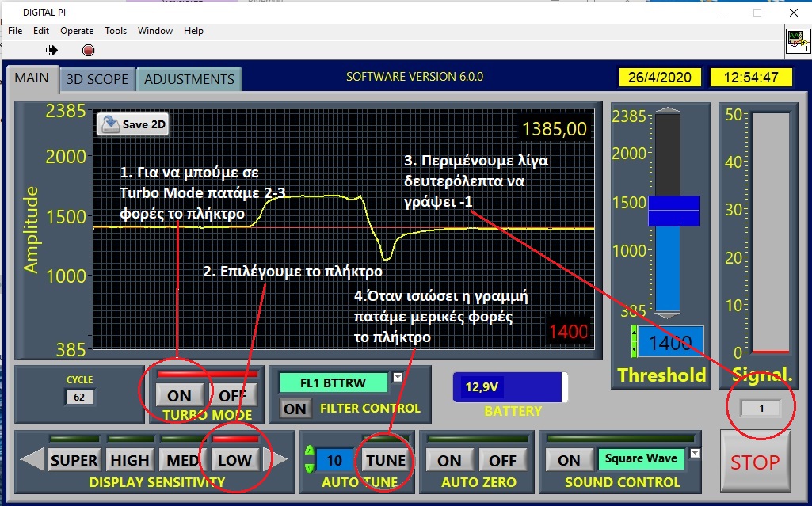
Task: Open the Operate menu
Action: [x=77, y=31]
